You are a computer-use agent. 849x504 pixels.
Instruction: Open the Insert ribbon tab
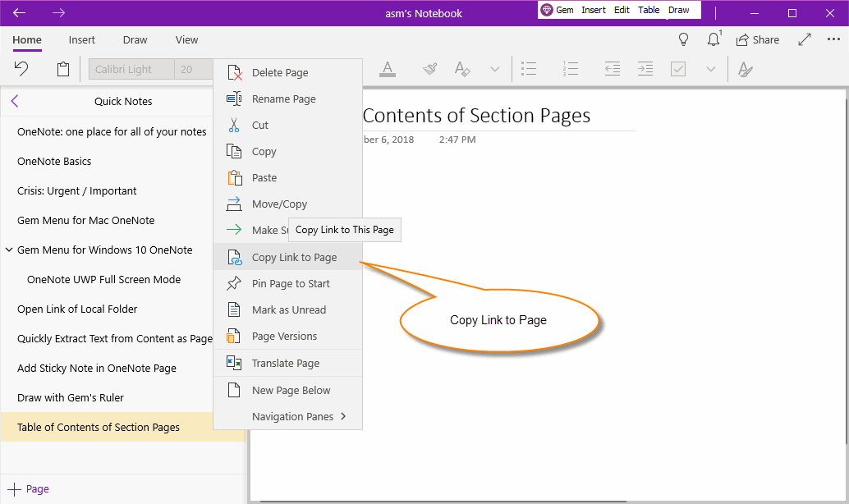click(82, 40)
